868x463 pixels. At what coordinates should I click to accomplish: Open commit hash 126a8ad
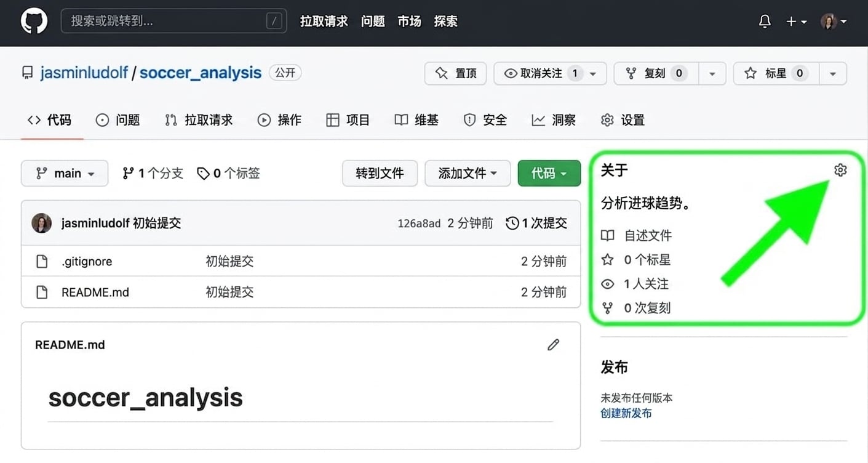419,223
